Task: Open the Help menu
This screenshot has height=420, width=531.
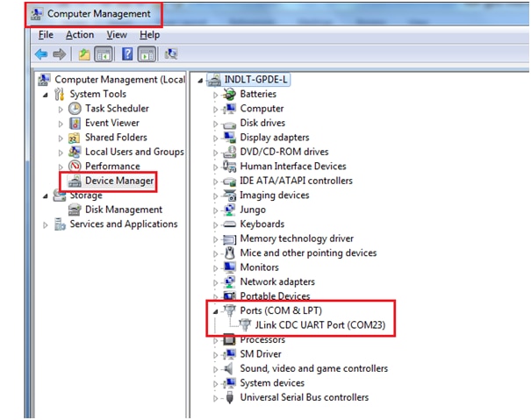Action: tap(149, 35)
